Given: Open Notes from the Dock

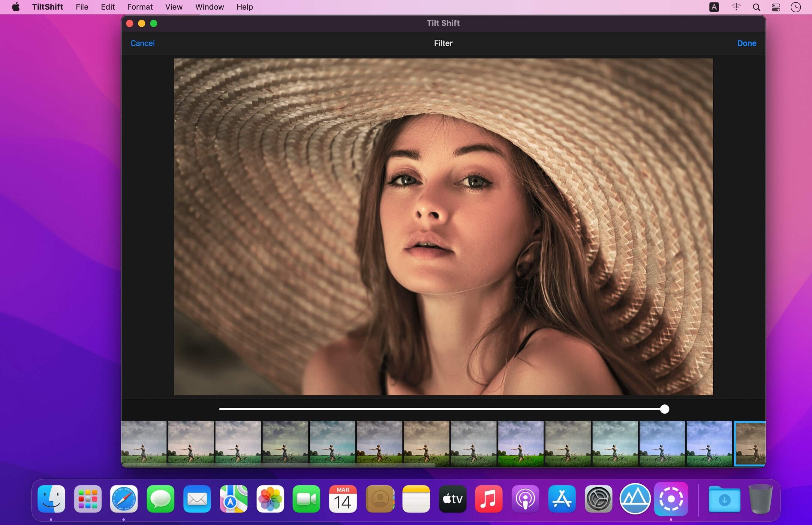Looking at the screenshot, I should click(x=416, y=499).
